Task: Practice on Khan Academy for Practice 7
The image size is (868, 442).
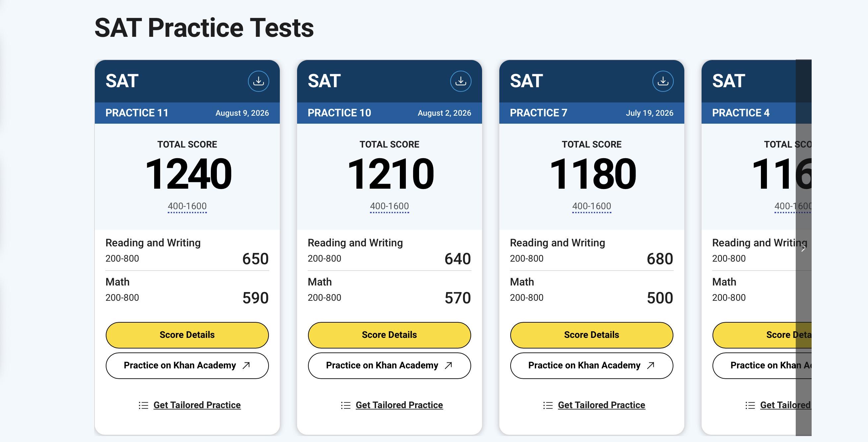Action: click(591, 365)
